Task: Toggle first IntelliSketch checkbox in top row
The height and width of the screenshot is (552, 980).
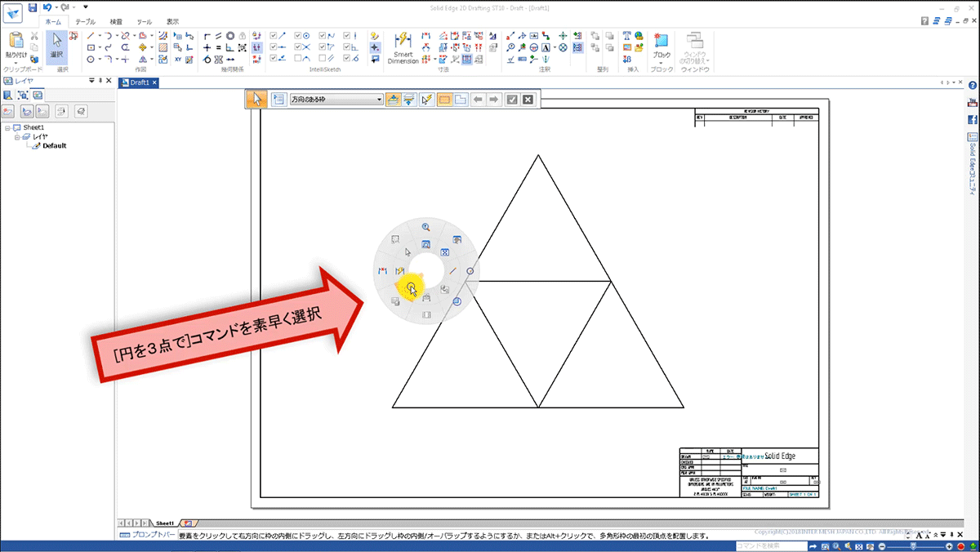Action: tap(274, 36)
